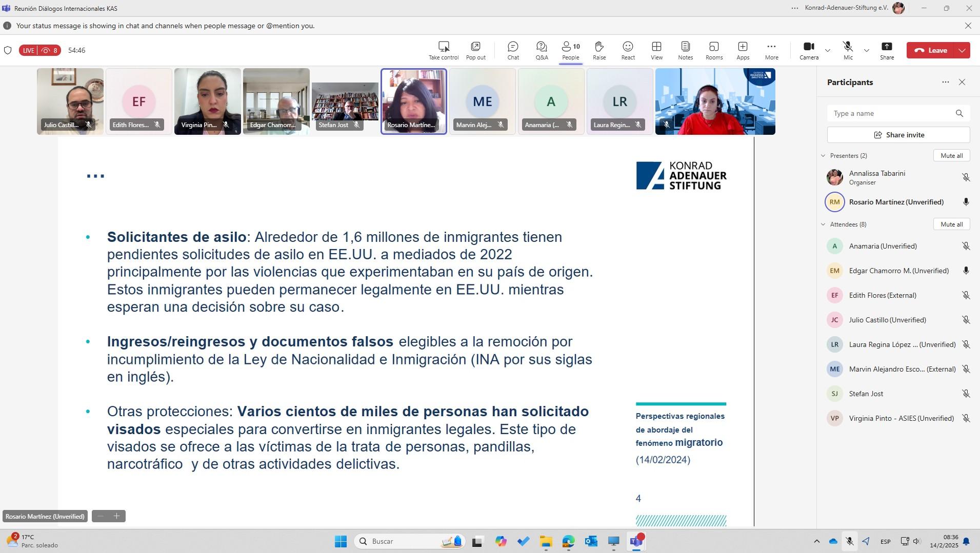980x553 pixels.
Task: Mute all attendees
Action: [951, 224]
